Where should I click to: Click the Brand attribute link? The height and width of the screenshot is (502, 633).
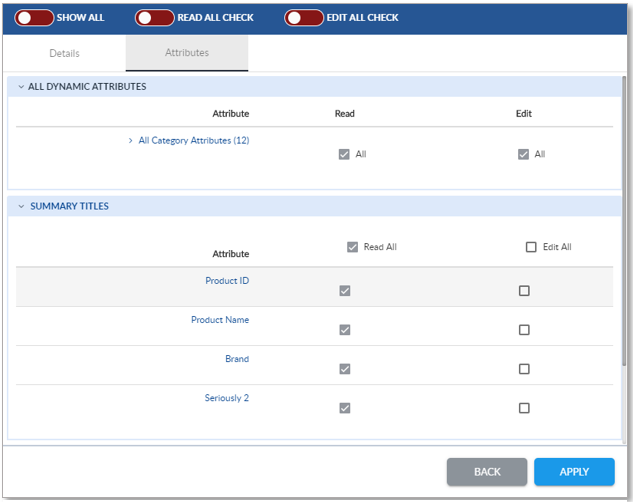point(236,359)
